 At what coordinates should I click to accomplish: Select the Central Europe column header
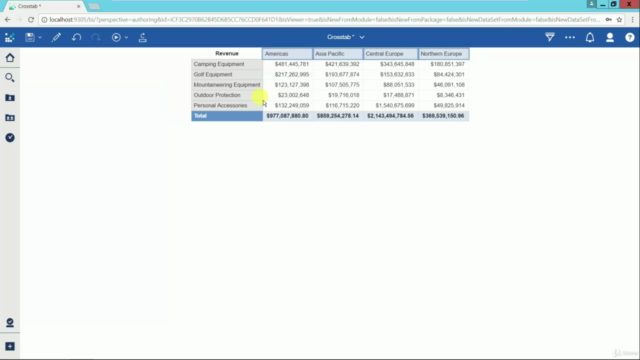point(390,54)
